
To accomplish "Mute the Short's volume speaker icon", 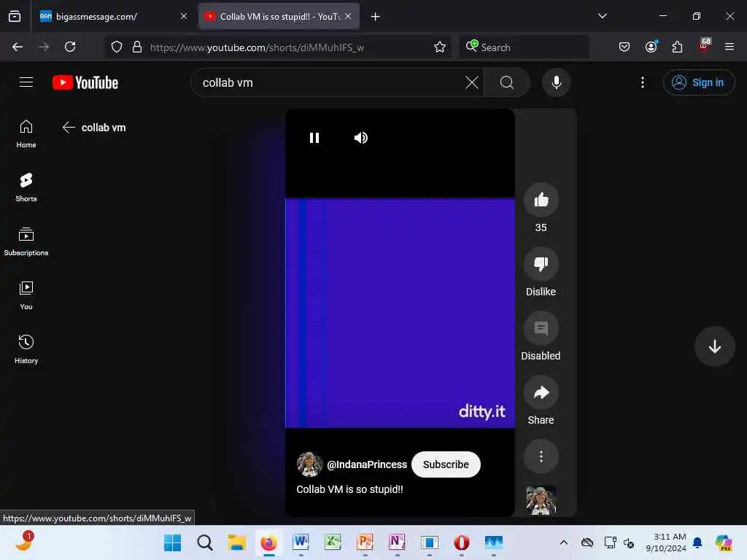I will coord(360,138).
